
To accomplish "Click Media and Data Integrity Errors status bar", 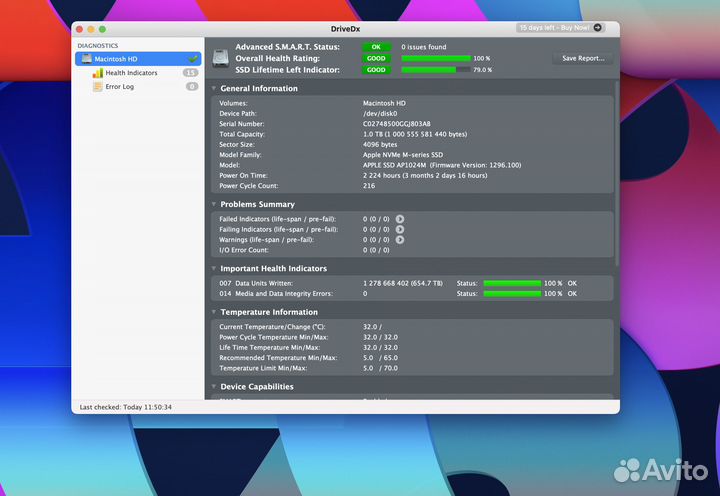I will pos(512,293).
